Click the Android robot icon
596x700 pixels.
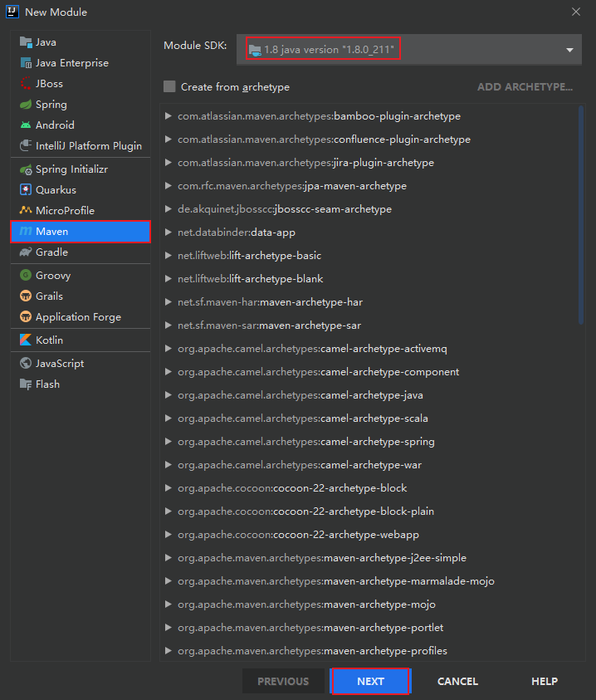tap(26, 125)
